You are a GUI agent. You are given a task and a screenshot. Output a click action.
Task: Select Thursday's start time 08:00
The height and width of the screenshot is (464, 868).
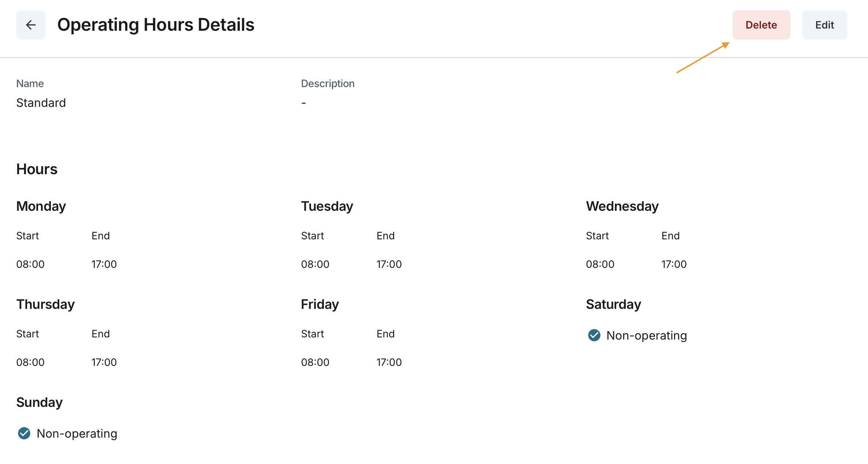[x=30, y=362]
